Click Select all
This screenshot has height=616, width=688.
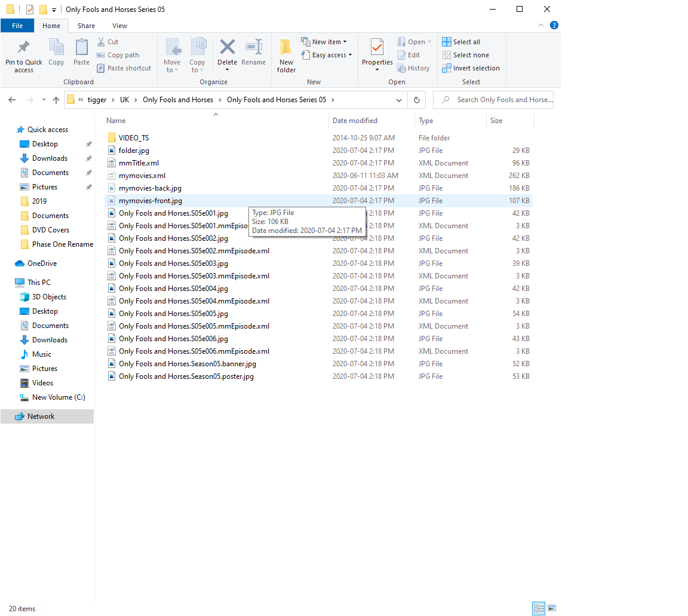pos(461,42)
